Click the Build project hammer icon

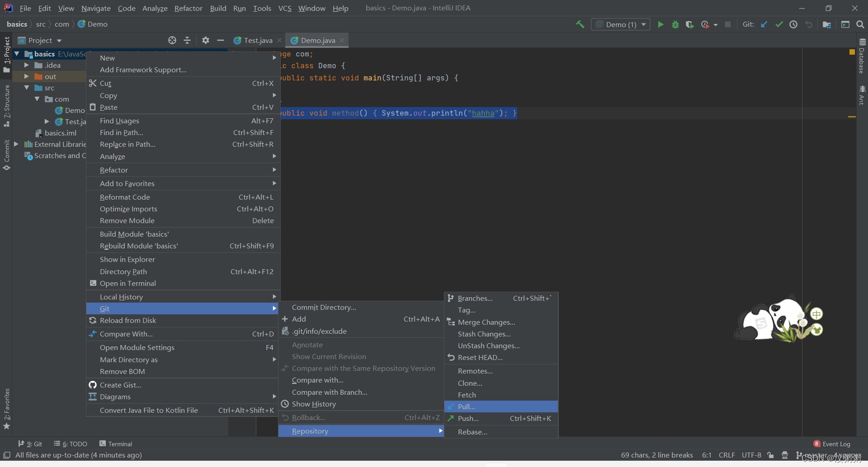tap(580, 24)
